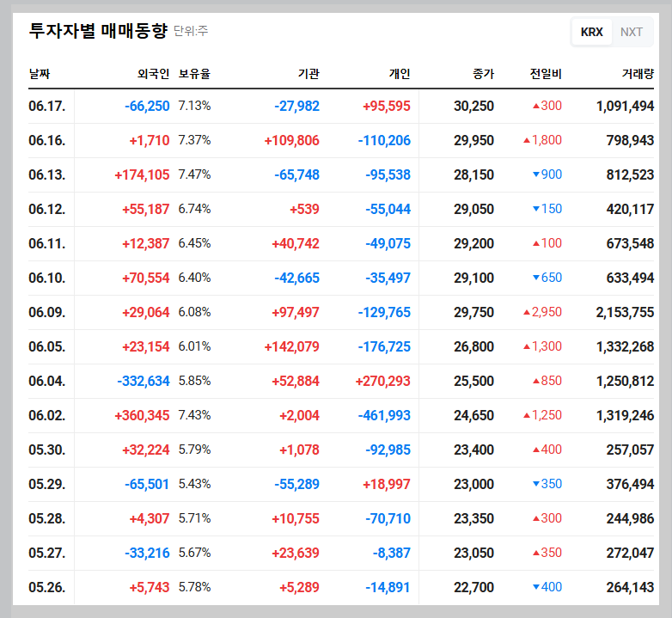
Task: Click volume value 2,153,755
Action: pyautogui.click(x=626, y=312)
